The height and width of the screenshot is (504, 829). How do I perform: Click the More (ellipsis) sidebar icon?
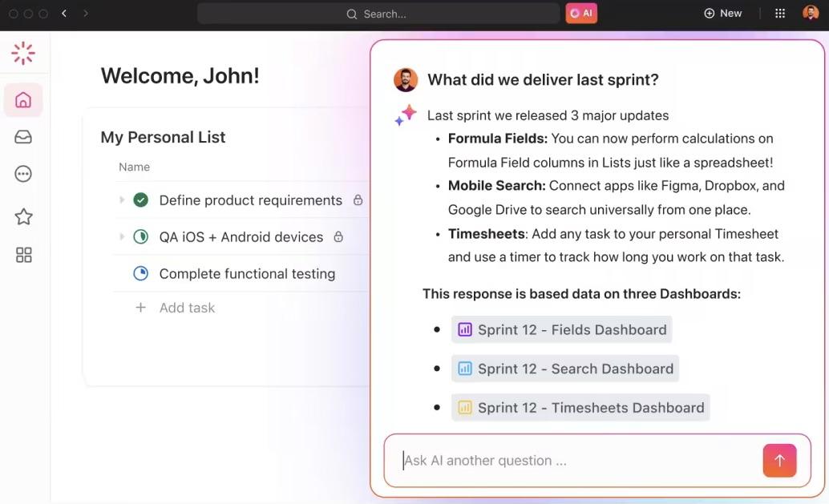[23, 174]
